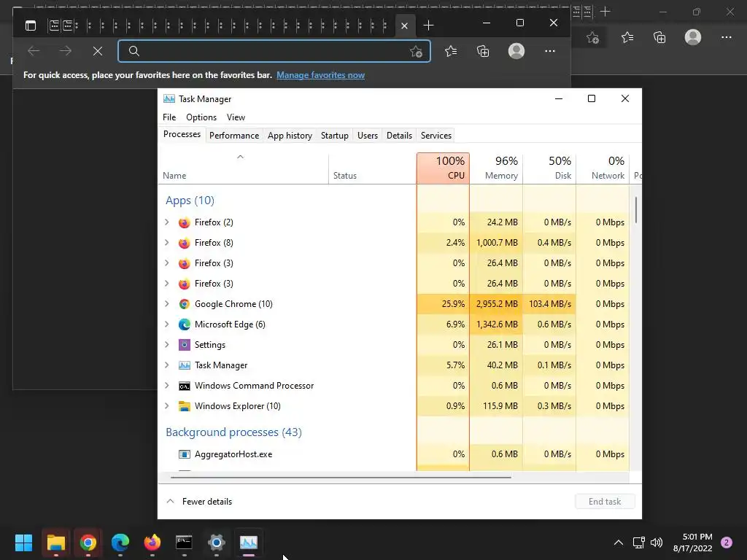Close the current tab in the front Edge window
This screenshot has width=747, height=560.
tap(404, 26)
